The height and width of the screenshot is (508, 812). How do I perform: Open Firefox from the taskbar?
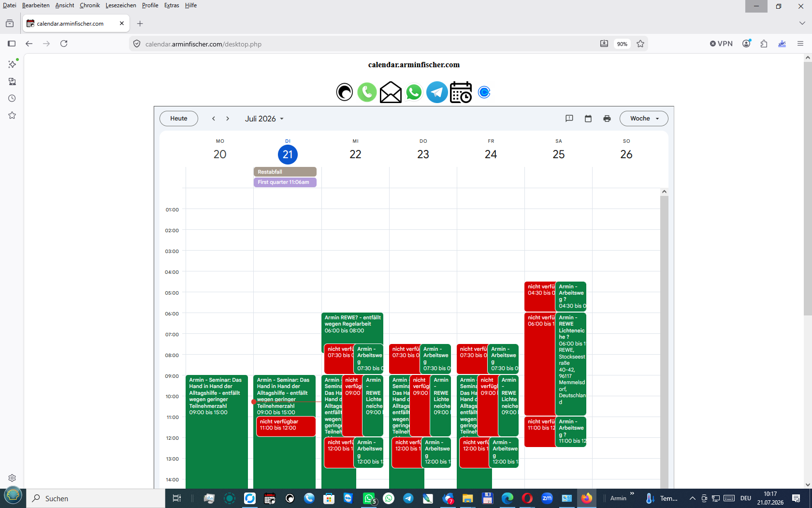587,498
